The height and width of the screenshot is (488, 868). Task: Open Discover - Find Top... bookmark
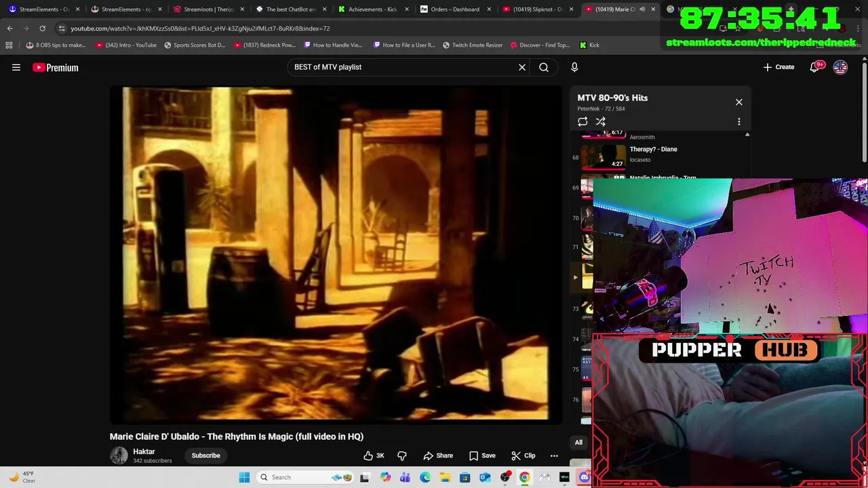(x=540, y=45)
